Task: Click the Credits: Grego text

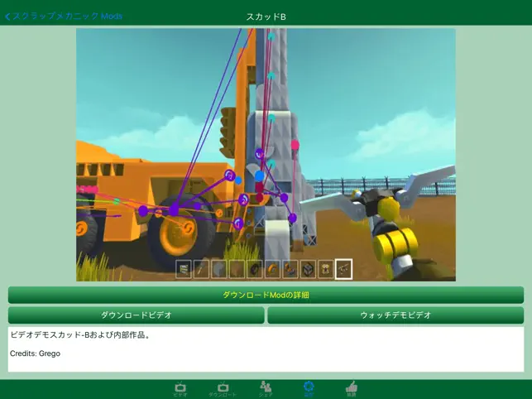Action: pyautogui.click(x=35, y=353)
